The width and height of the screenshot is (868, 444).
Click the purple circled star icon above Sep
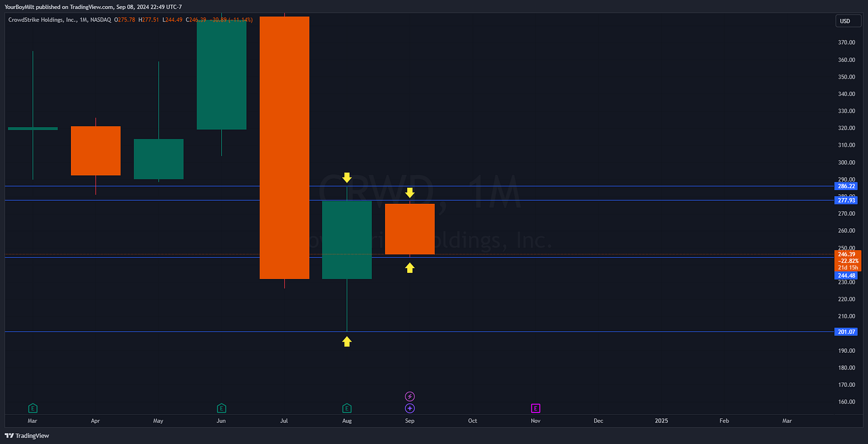coord(410,408)
